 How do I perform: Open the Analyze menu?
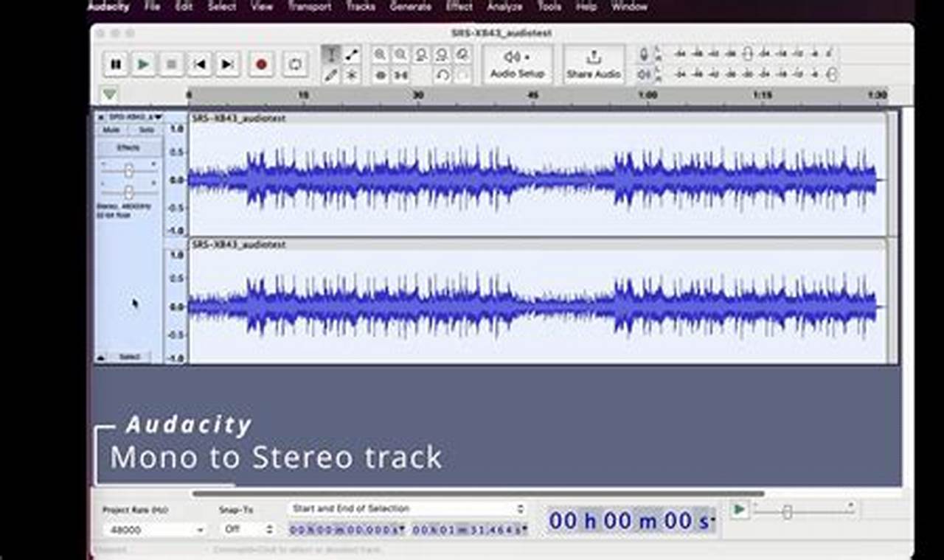(505, 7)
